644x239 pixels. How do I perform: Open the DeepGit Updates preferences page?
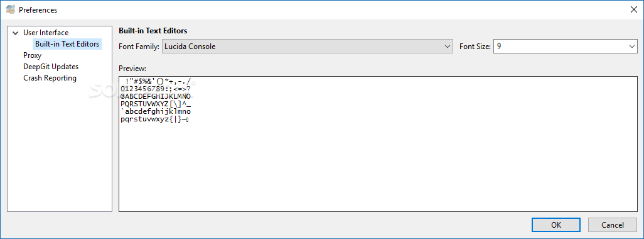tap(51, 66)
